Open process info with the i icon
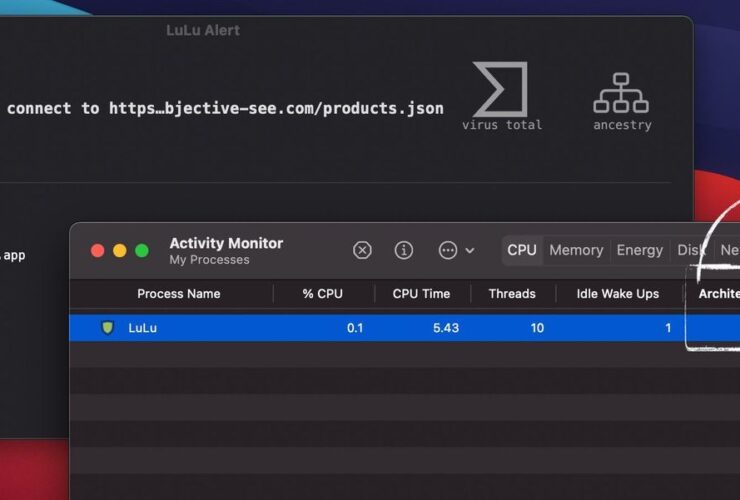Image resolution: width=740 pixels, height=500 pixels. pyautogui.click(x=404, y=250)
